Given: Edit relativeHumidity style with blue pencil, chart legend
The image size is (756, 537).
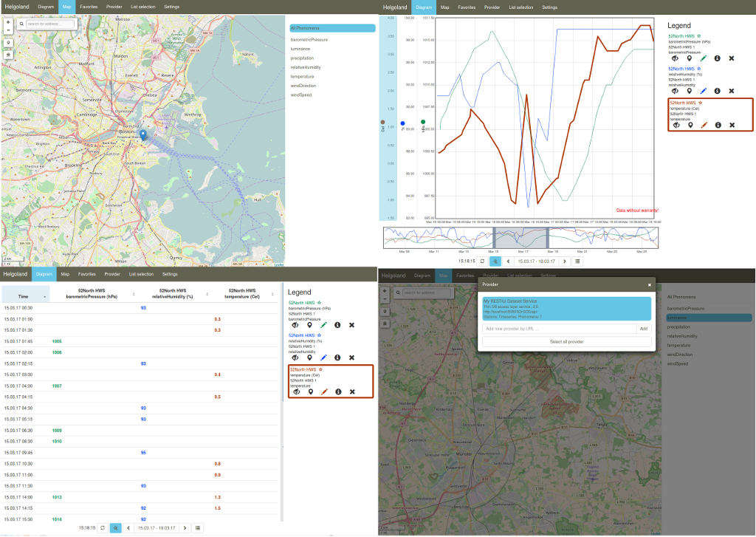Looking at the screenshot, I should (x=703, y=91).
